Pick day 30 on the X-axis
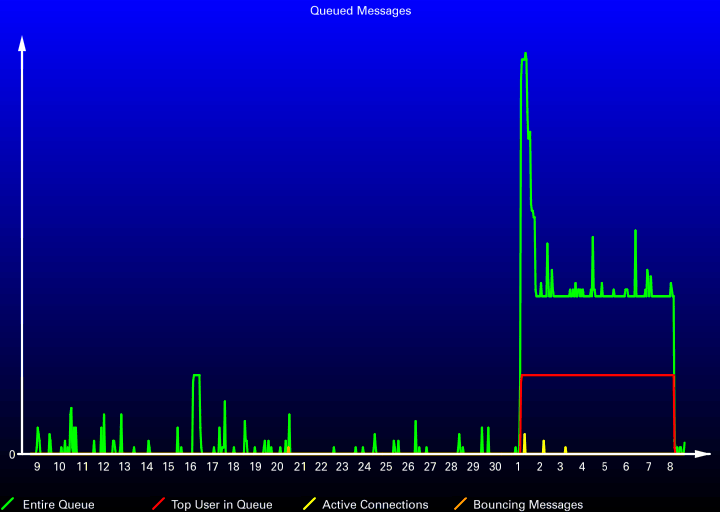720x512 pixels. point(495,467)
